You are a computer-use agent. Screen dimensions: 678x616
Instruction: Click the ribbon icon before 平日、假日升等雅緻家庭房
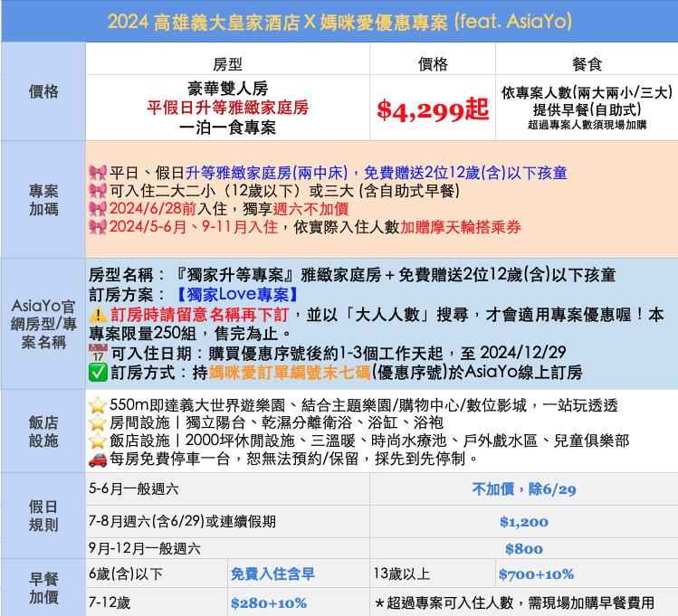coord(98,172)
